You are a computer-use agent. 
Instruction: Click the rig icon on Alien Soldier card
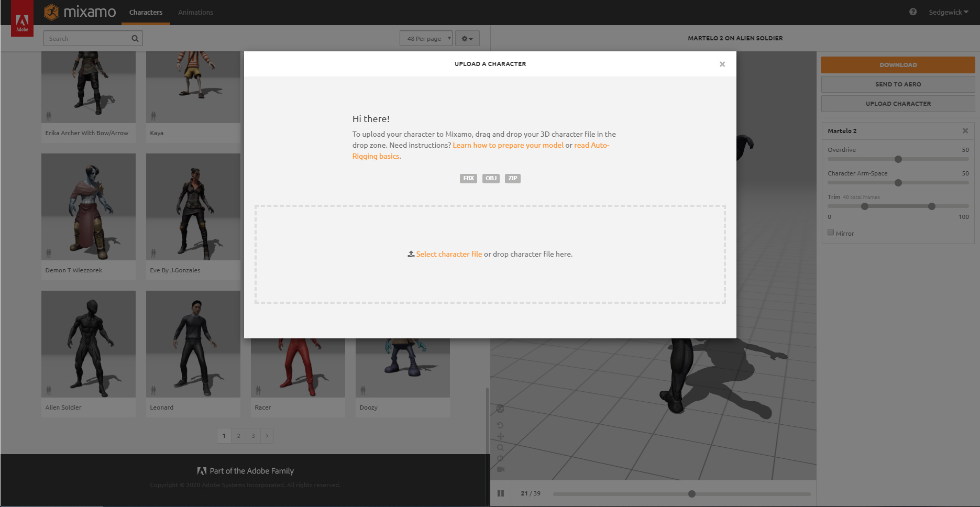pyautogui.click(x=49, y=390)
